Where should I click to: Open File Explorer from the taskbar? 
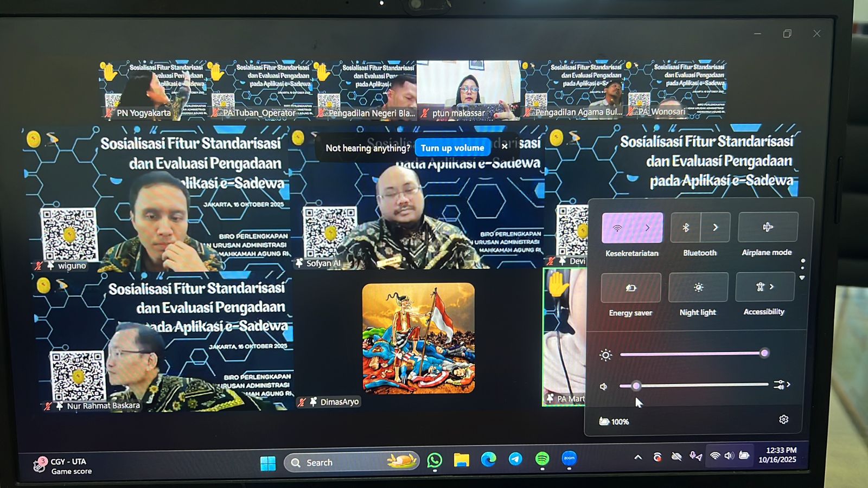coord(461,460)
